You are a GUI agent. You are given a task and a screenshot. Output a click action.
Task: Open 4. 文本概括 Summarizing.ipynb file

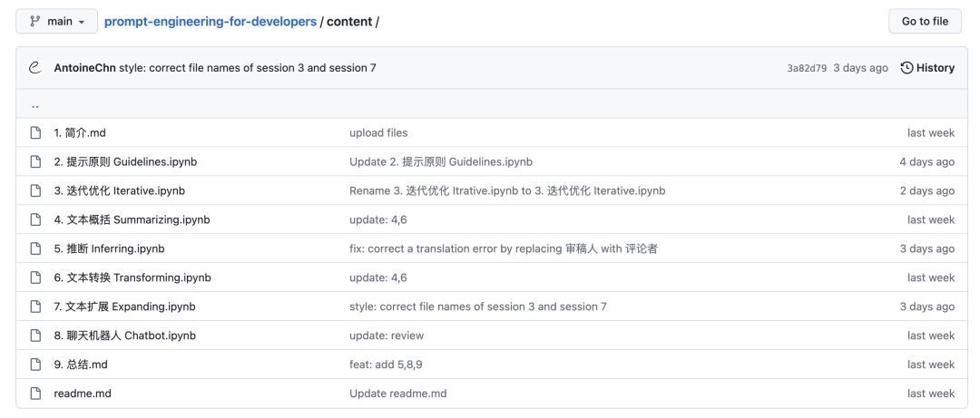(x=132, y=220)
